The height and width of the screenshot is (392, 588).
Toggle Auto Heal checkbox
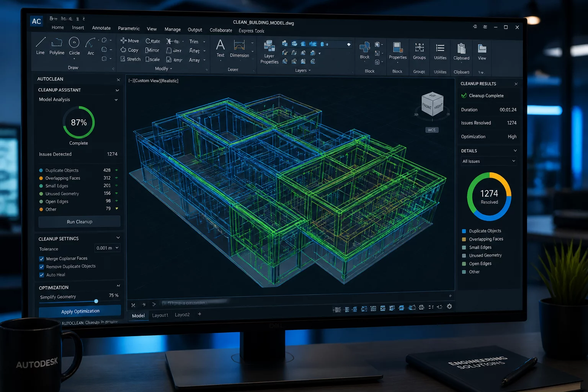(42, 275)
